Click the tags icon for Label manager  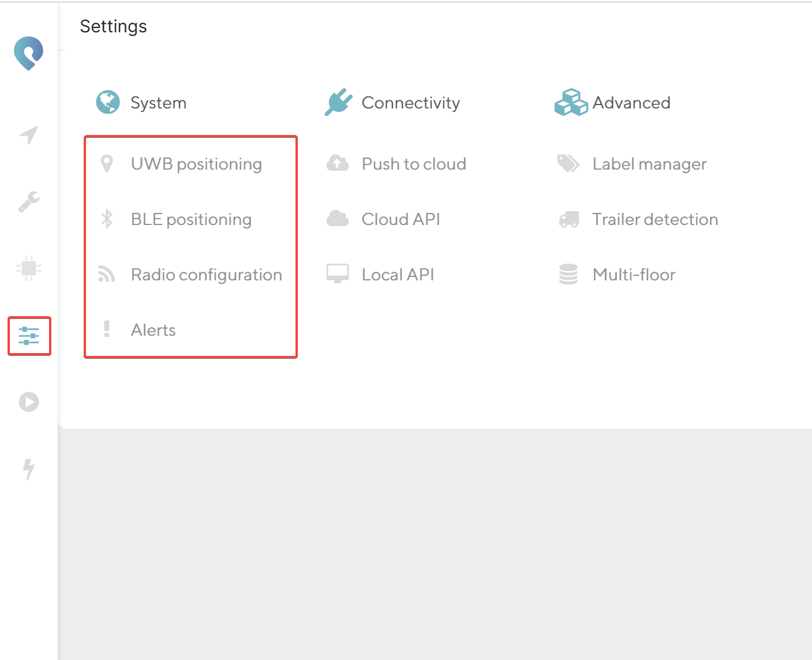(x=568, y=164)
